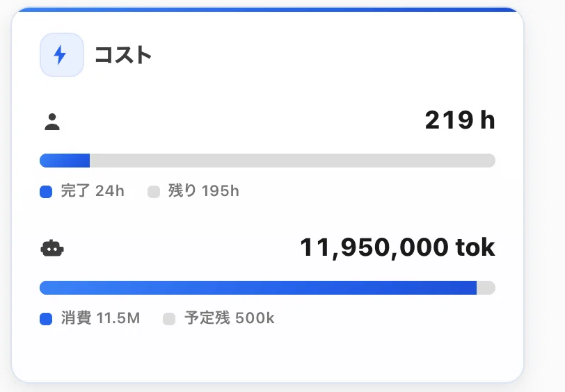The image size is (565, 392).
Task: Select the 219 h total value
Action: click(x=460, y=120)
